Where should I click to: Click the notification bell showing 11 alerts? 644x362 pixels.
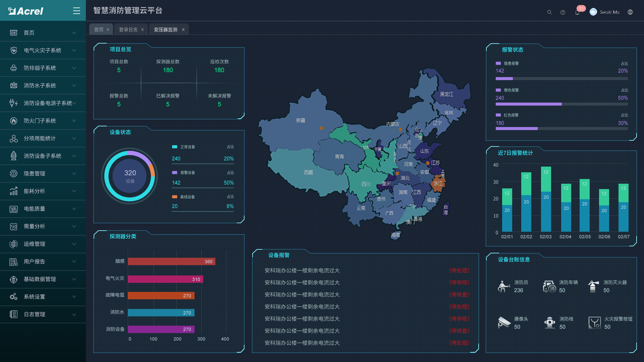[x=577, y=12]
